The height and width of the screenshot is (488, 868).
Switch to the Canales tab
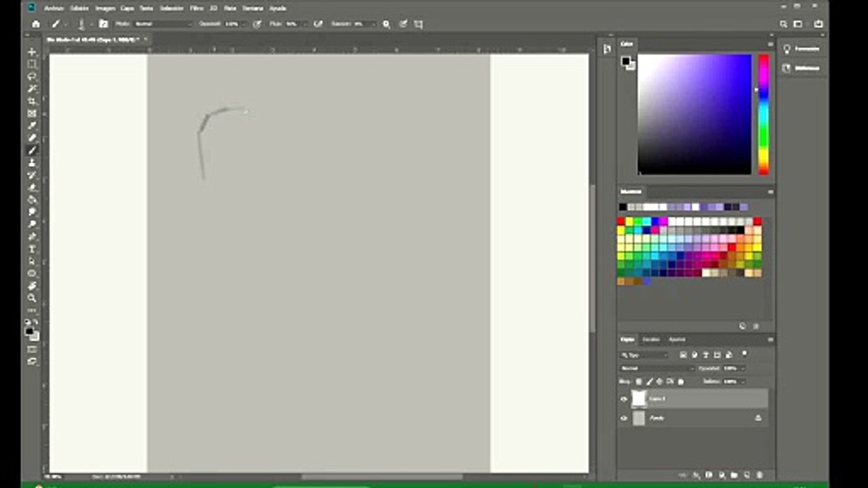[651, 340]
